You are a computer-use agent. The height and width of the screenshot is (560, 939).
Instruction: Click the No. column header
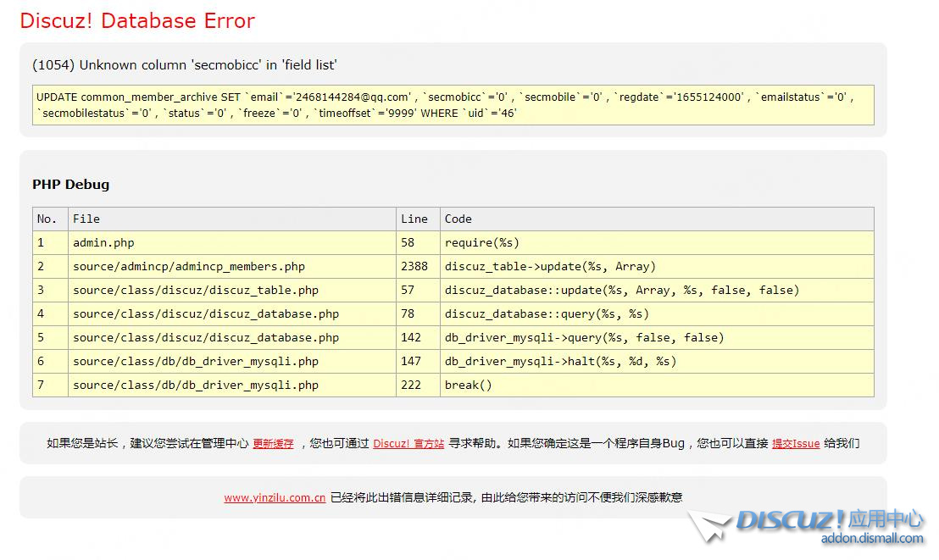50,219
